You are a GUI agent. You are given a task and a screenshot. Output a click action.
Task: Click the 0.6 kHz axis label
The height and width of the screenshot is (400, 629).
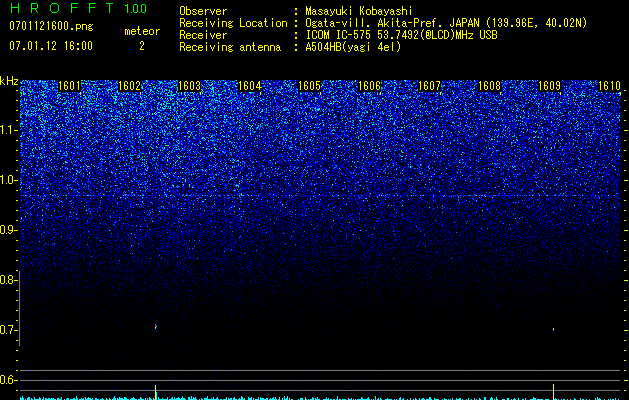[x=8, y=380]
